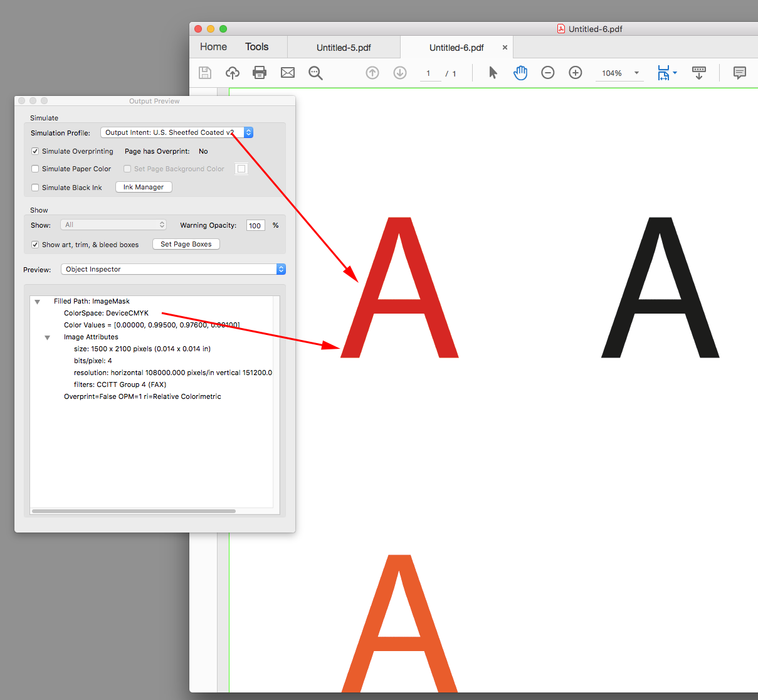Click the current page number field

(429, 73)
